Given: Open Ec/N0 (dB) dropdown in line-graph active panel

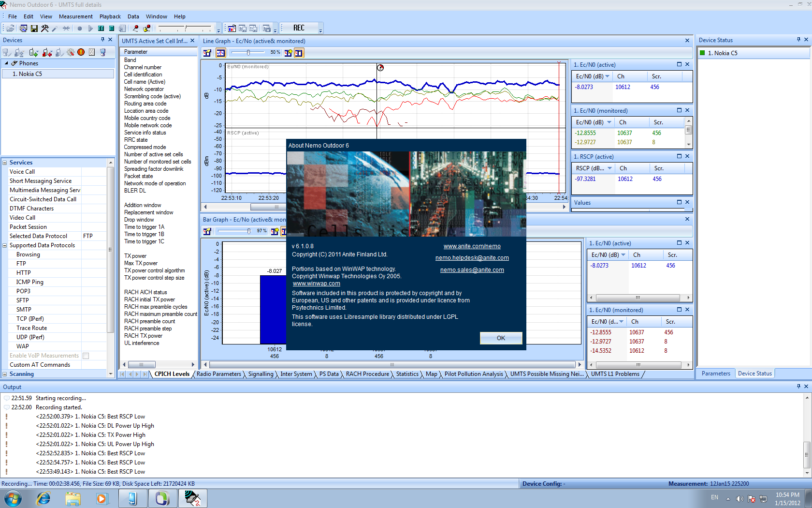Looking at the screenshot, I should [607, 76].
